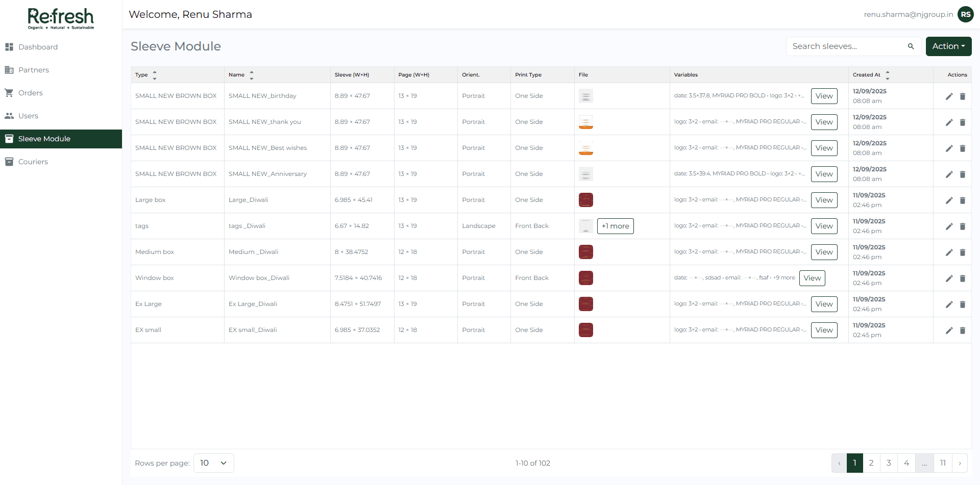The height and width of the screenshot is (485, 980).
Task: Go to pagination page 2
Action: coord(871,463)
